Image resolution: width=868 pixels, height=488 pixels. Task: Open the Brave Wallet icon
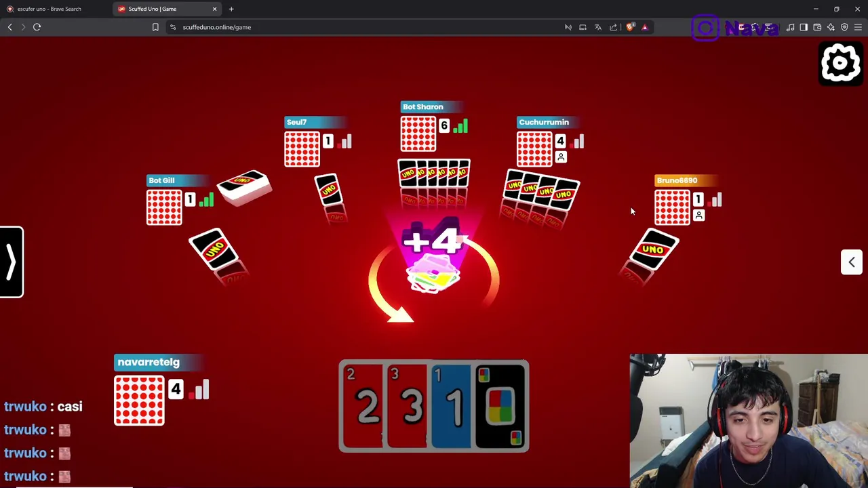(x=817, y=27)
